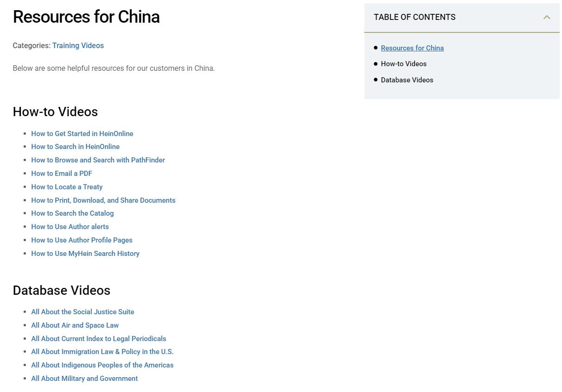The width and height of the screenshot is (562, 392).
Task: View All About Immigration Law & Policy link
Action: tap(102, 352)
